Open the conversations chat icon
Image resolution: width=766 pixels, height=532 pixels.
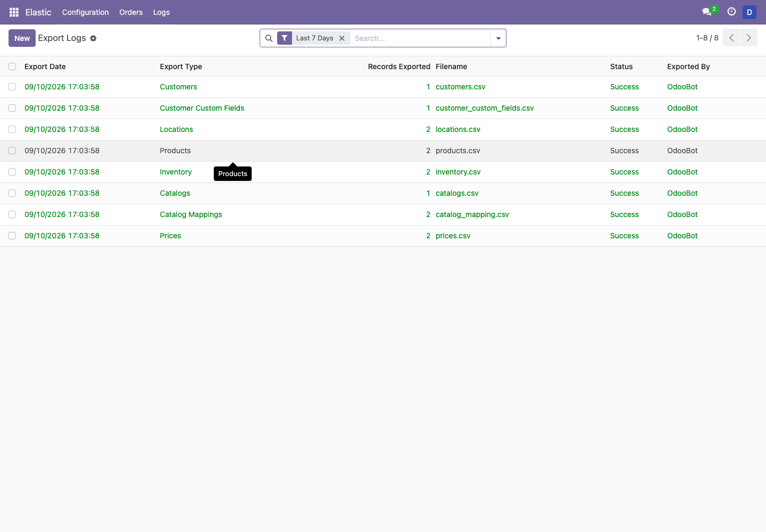pos(707,12)
